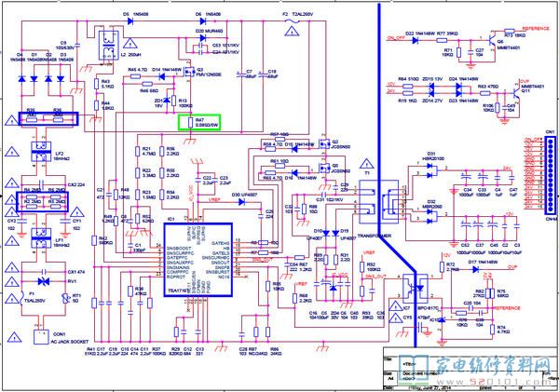Click the D20 MUR460 diode symbol

[x=203, y=38]
